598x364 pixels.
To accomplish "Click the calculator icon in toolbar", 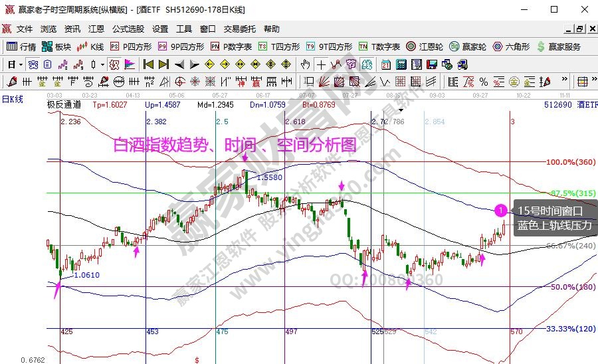I will point(401,64).
